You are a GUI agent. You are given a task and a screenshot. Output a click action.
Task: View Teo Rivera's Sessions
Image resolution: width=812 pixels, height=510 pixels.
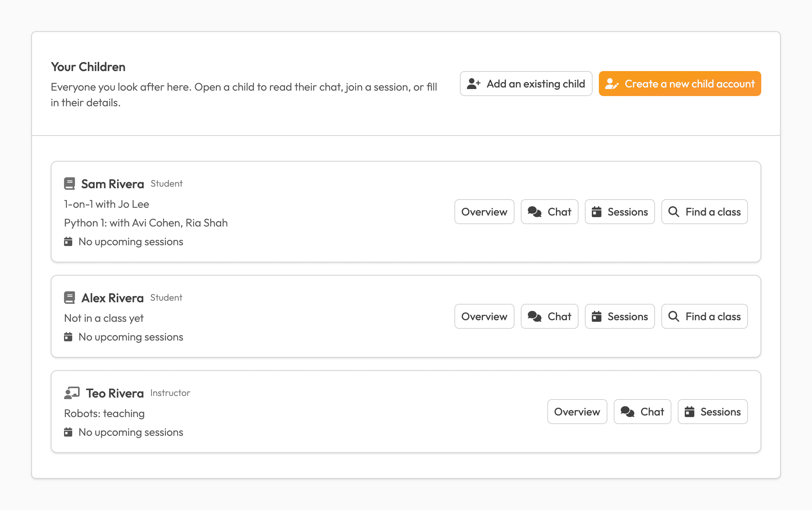(713, 412)
